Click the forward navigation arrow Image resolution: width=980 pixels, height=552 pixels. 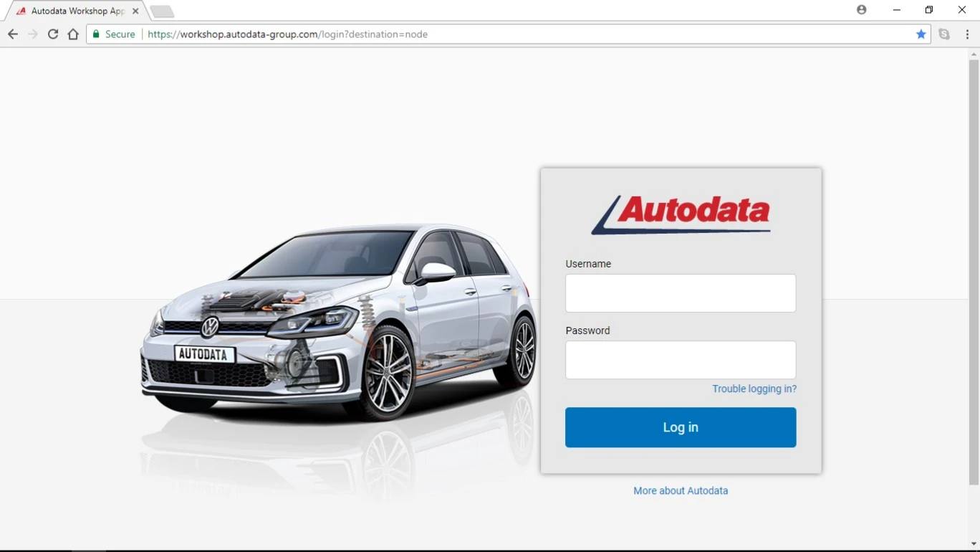(x=32, y=34)
